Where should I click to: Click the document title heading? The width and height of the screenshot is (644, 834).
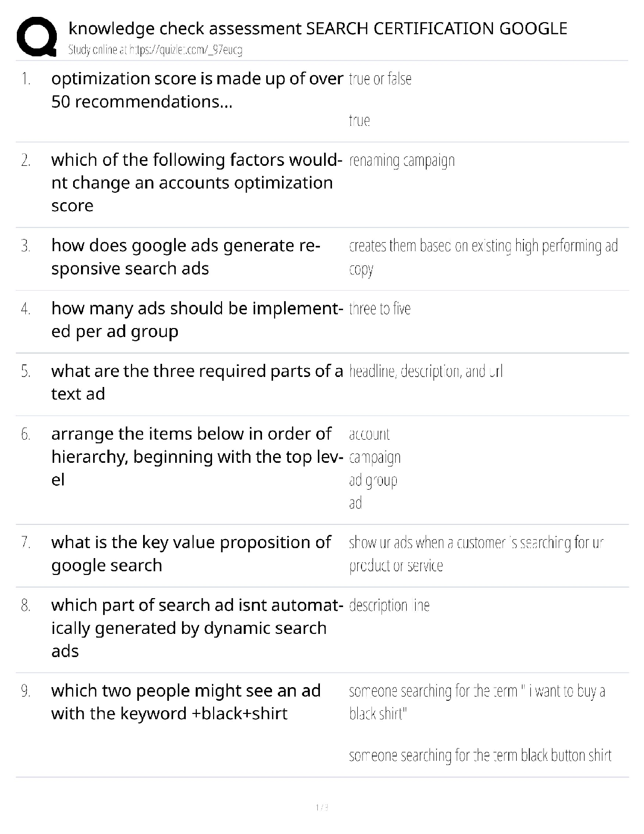(x=318, y=28)
